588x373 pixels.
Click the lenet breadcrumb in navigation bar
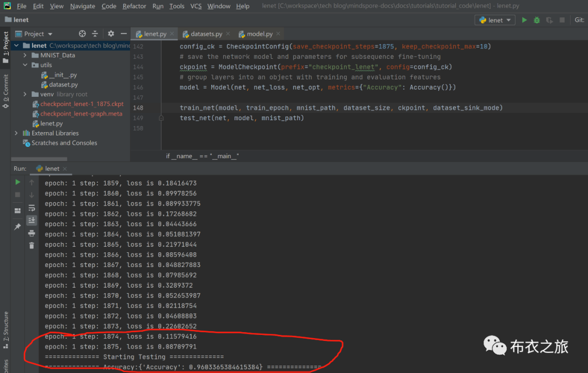pos(17,20)
